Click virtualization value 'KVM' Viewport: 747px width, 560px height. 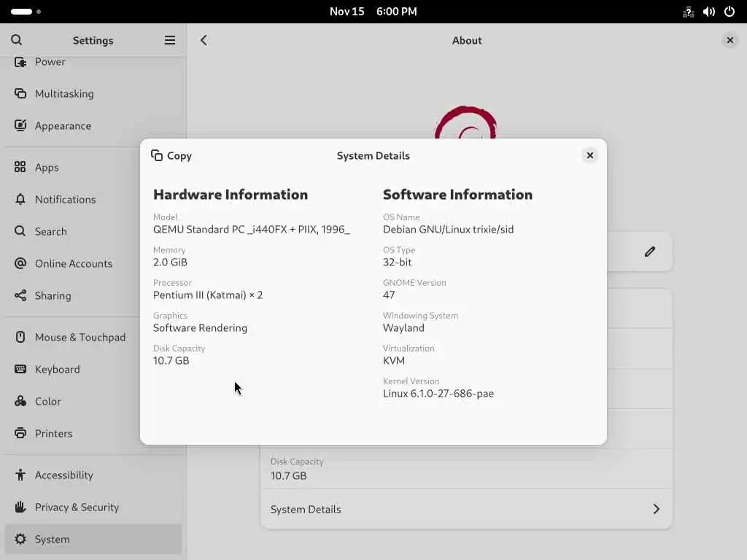[x=394, y=360]
